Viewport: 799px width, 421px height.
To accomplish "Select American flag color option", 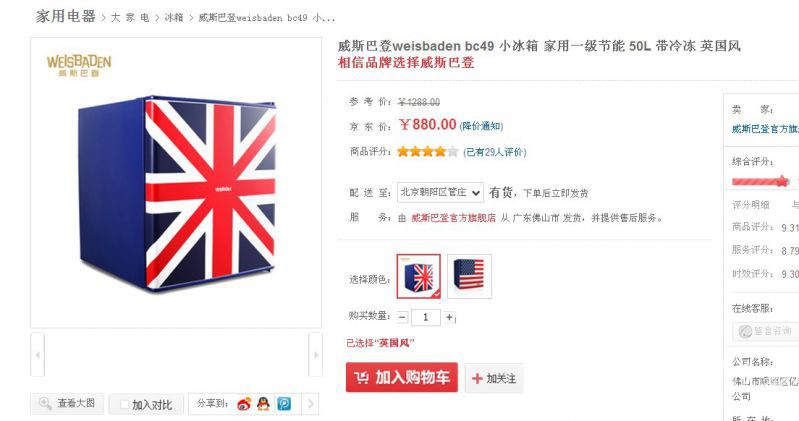I will [469, 276].
